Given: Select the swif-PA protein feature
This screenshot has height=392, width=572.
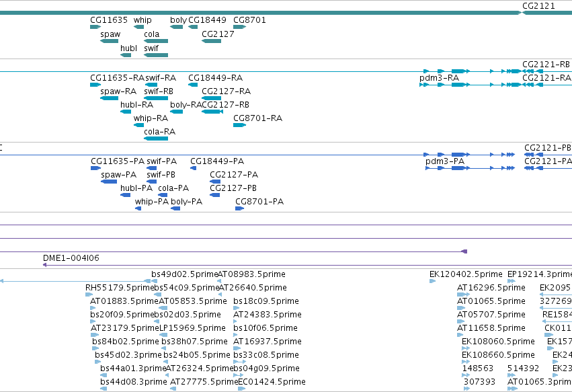Looking at the screenshot, I should 151,168.
